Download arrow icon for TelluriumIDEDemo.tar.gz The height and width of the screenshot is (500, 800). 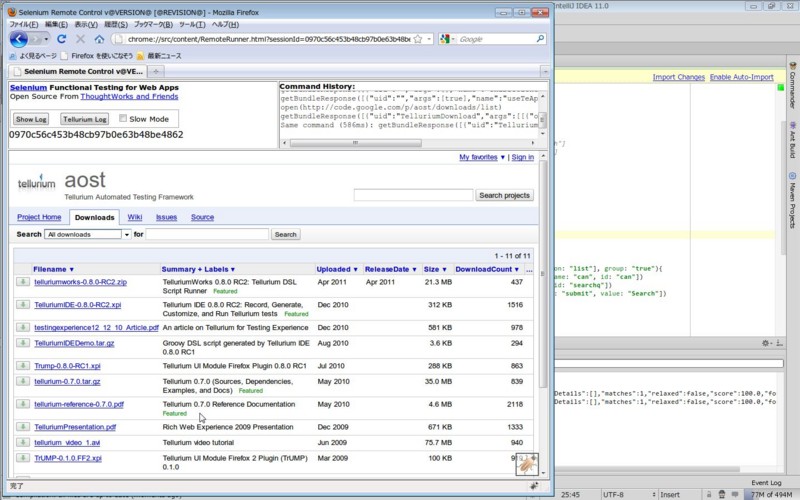[x=22, y=343]
